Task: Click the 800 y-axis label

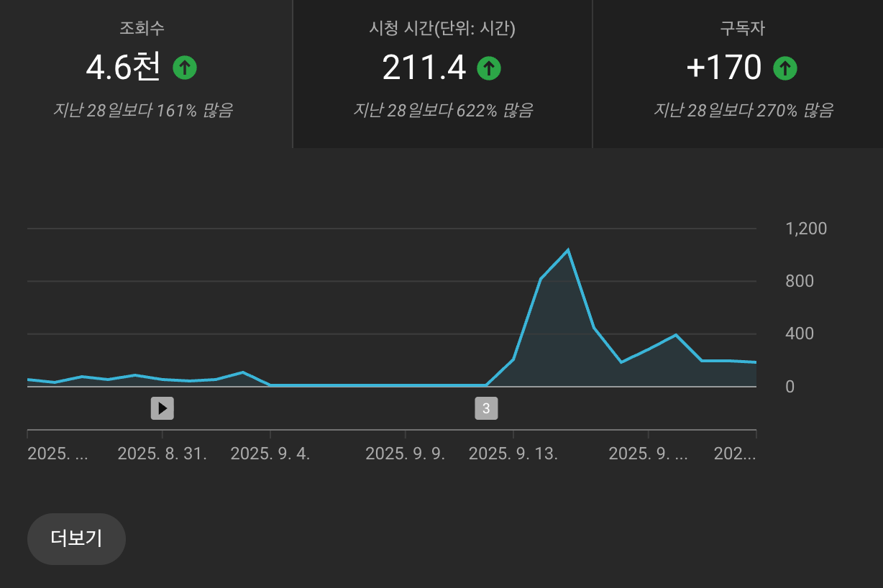Action: click(800, 281)
